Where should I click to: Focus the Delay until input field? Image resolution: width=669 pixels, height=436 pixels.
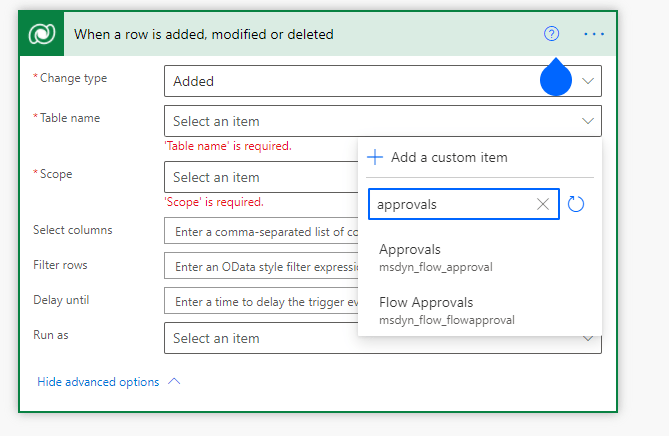(x=260, y=301)
